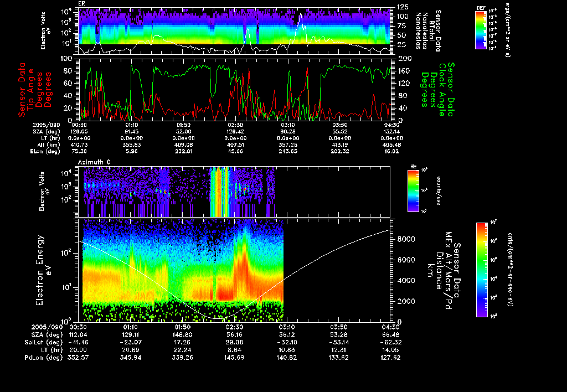Click the ELon value 243.65
The image size is (567, 392).
point(288,152)
